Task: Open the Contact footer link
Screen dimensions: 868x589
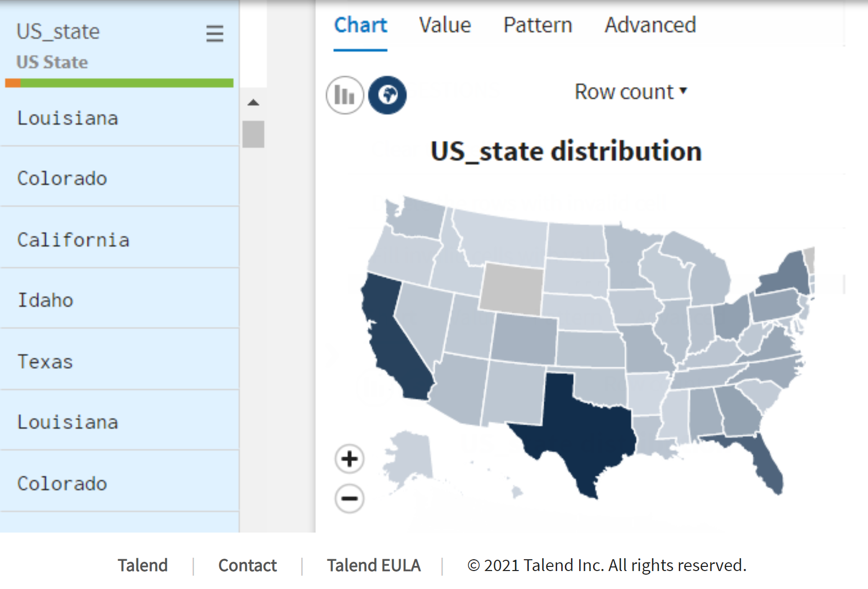Action: point(247,565)
